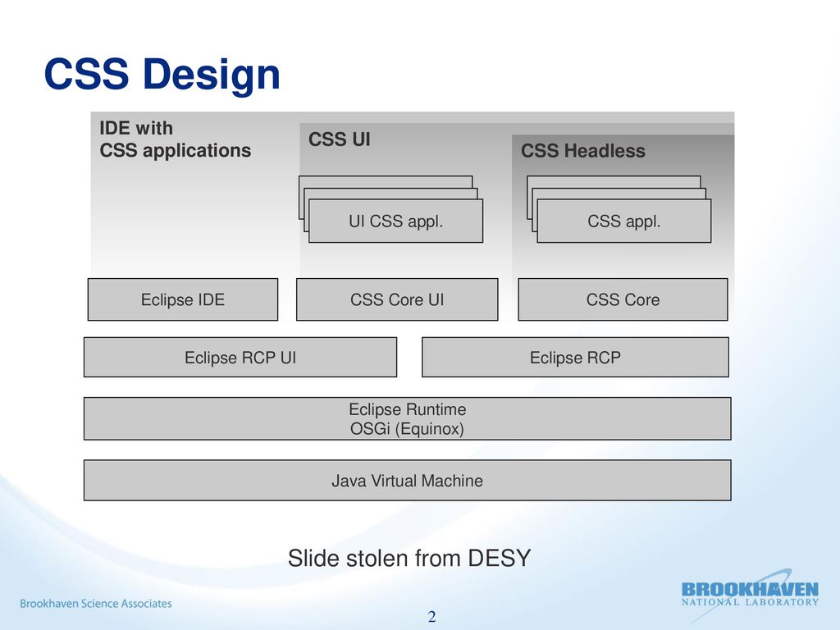The width and height of the screenshot is (840, 630).
Task: Select the 'UI CSS appl.' box
Action: tap(396, 221)
